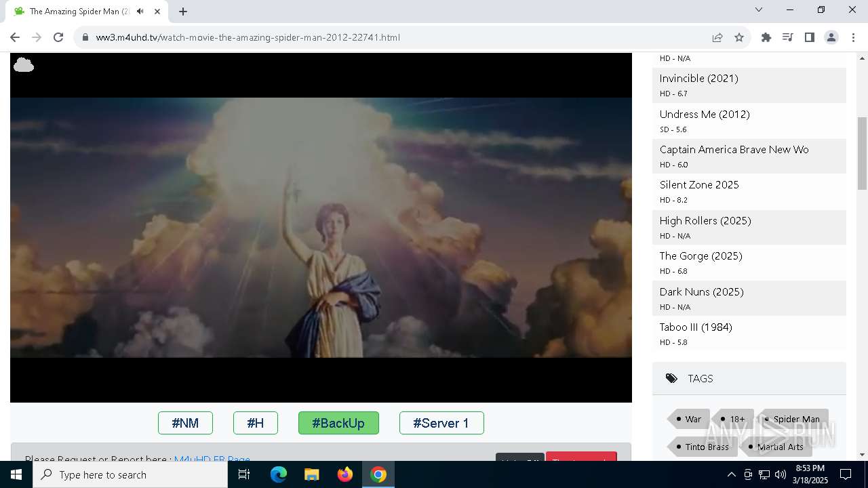Screen dimensions: 868x488
Task: Click the Chrome taskbar icon
Action: point(378,474)
